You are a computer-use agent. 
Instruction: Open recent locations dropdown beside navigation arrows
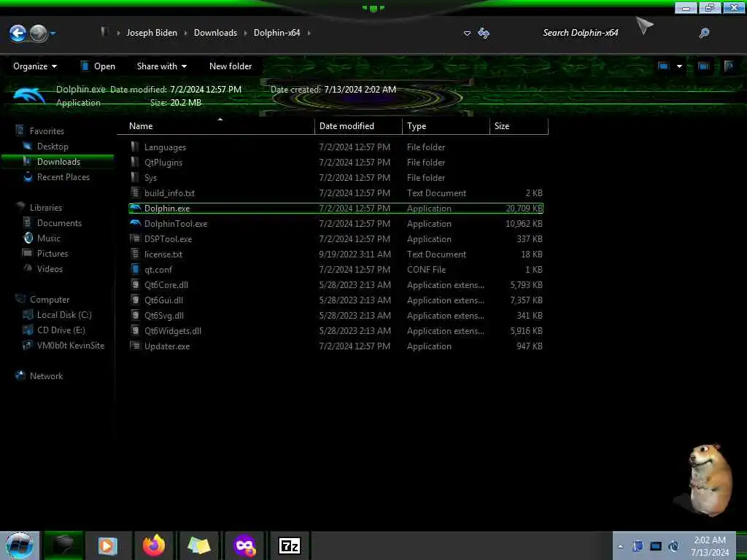coord(53,34)
